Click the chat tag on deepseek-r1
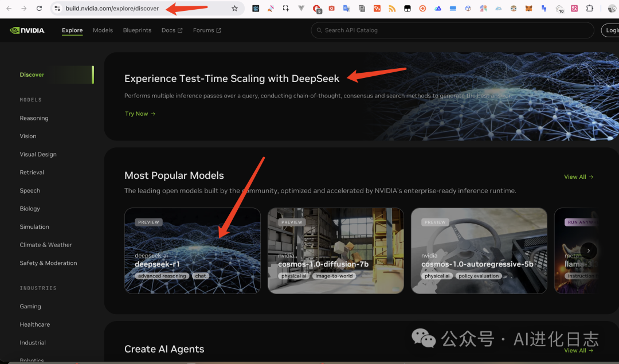Viewport: 619px width, 364px height. coord(200,276)
